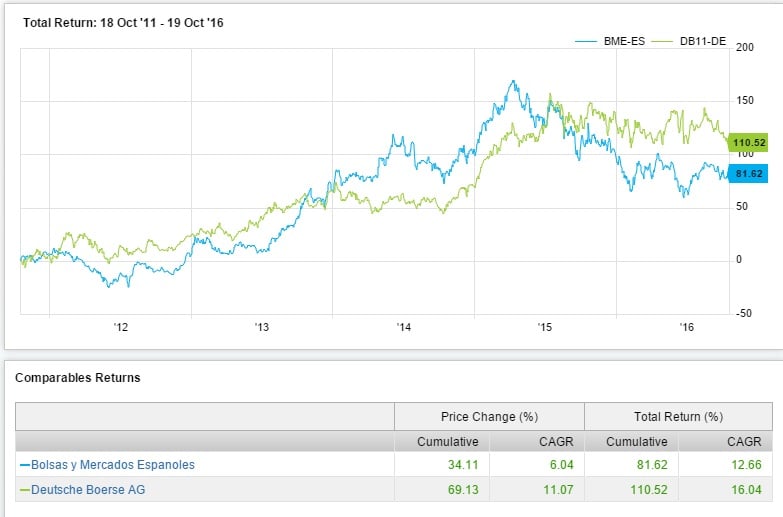Select the Total Return (%) column header

678,416
